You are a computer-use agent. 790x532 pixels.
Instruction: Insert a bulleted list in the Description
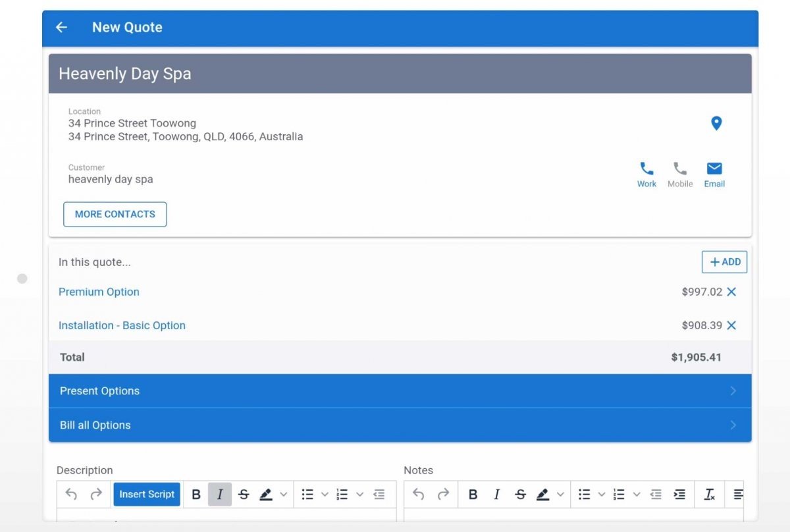pyautogui.click(x=307, y=494)
